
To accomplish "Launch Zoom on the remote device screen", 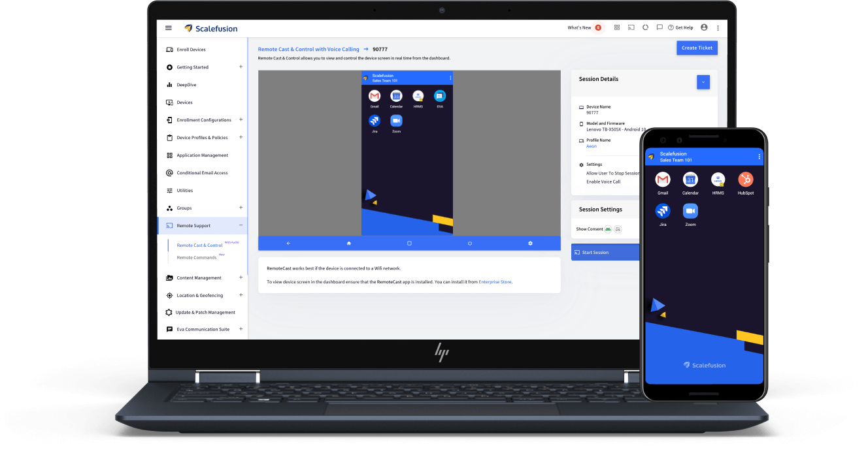I will [395, 121].
